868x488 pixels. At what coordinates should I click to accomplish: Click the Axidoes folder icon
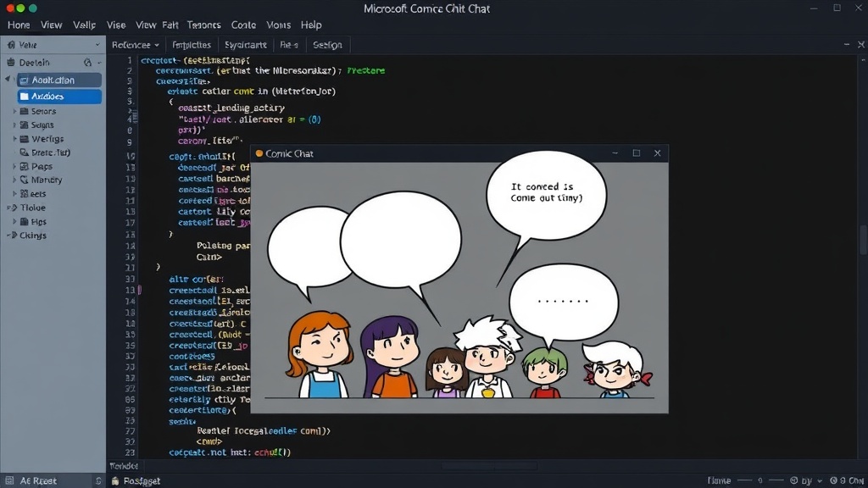point(24,97)
